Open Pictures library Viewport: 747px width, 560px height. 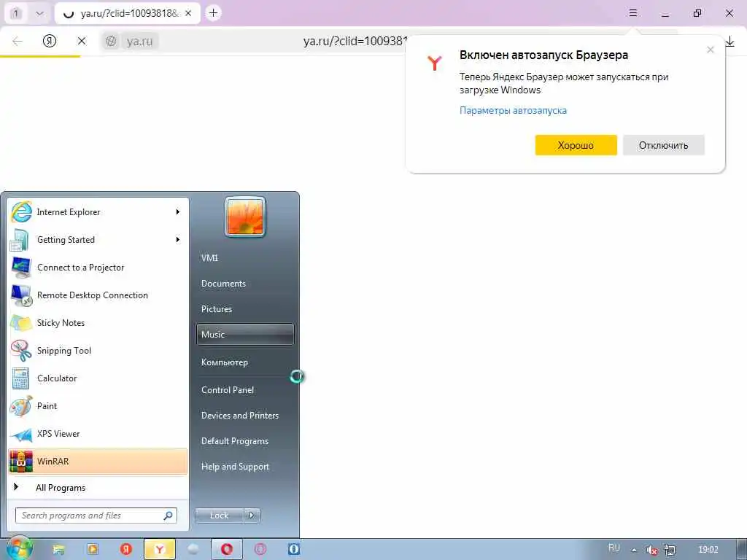point(245,309)
